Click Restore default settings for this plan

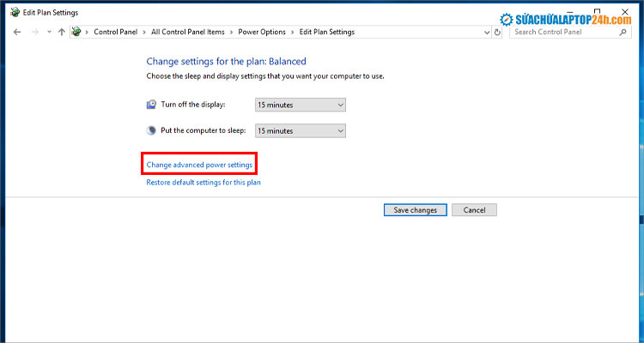click(x=204, y=183)
